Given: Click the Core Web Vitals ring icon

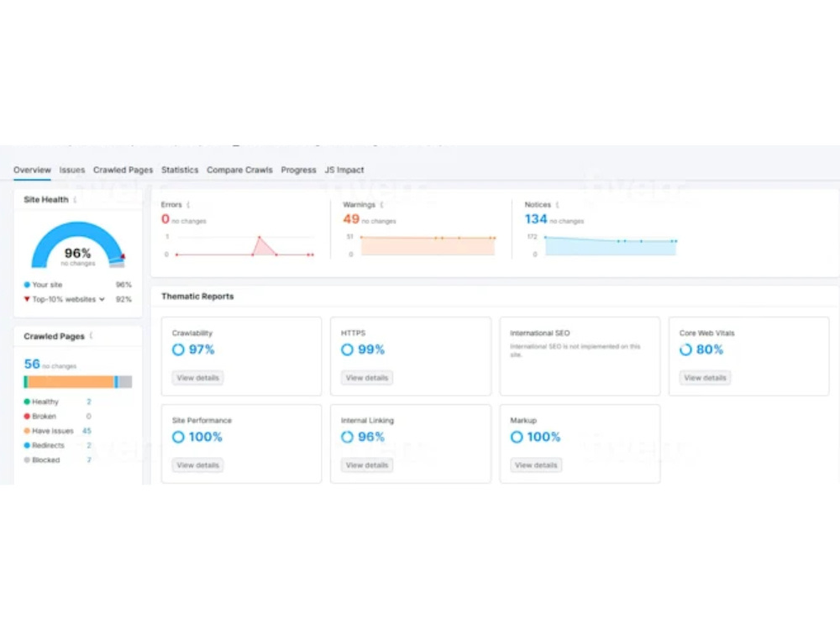Looking at the screenshot, I should click(x=685, y=349).
